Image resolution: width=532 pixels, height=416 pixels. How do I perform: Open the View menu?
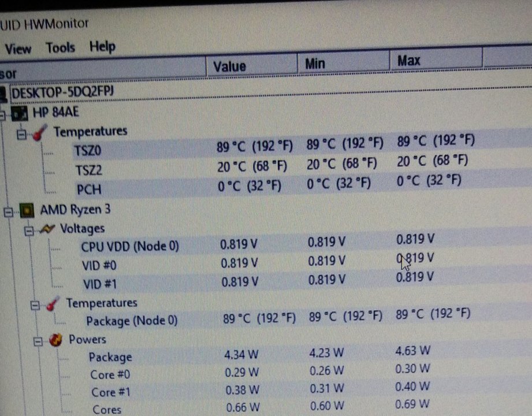pos(18,49)
